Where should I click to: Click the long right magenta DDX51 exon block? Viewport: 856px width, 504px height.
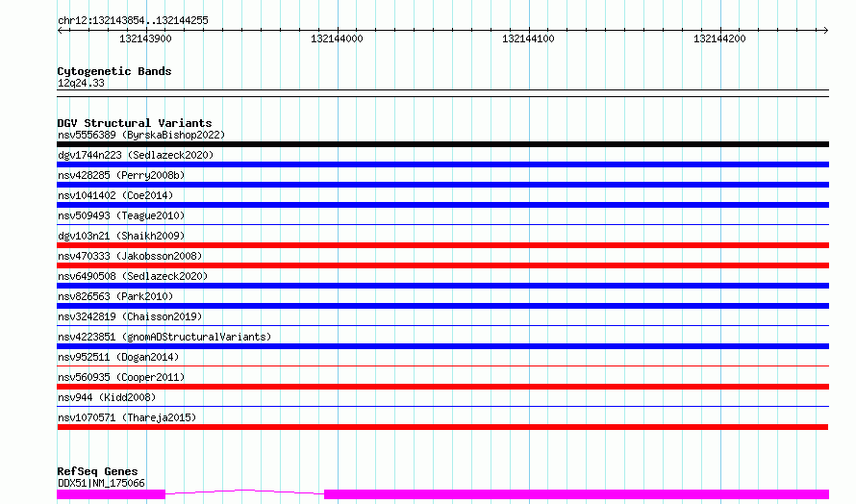point(576,494)
